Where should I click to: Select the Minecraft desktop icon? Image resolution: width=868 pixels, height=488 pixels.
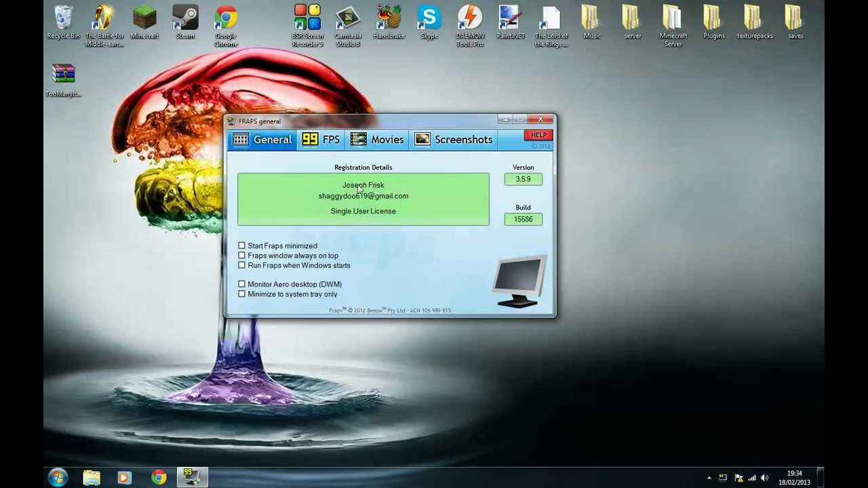tap(144, 22)
